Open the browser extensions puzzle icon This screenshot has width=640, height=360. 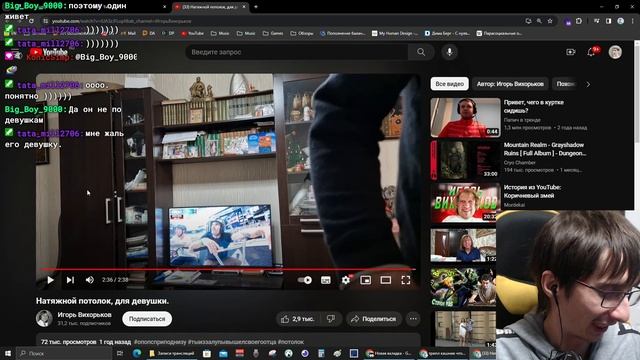tap(579, 21)
